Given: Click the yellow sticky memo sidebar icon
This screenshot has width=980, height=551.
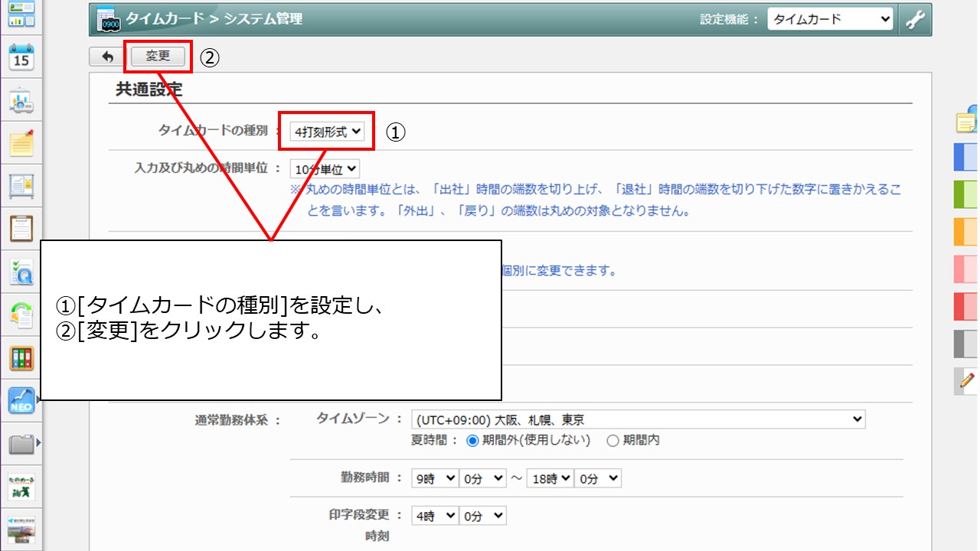Looking at the screenshot, I should pos(21,142).
